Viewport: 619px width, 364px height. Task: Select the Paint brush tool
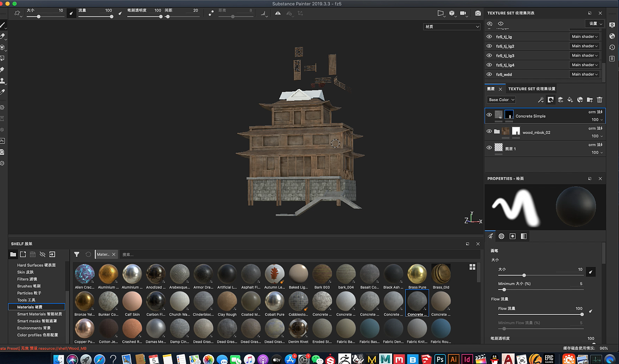click(x=2, y=25)
